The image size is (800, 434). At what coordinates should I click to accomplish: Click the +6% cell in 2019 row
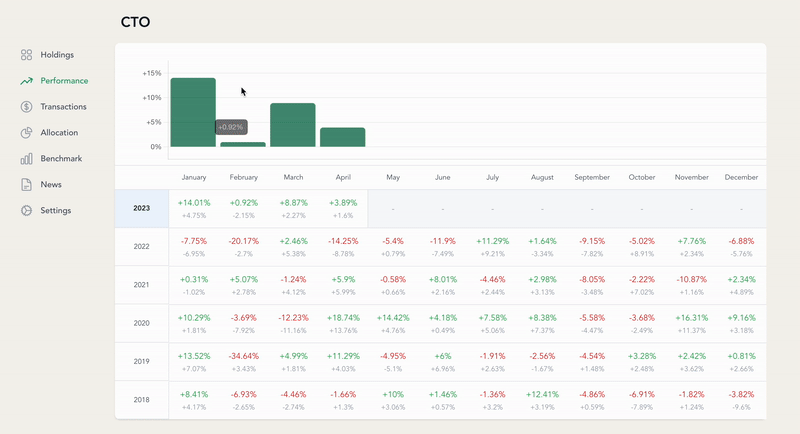point(443,355)
